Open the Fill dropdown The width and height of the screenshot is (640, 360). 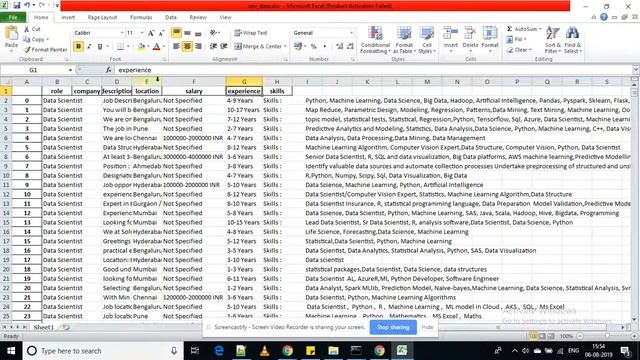516,40
